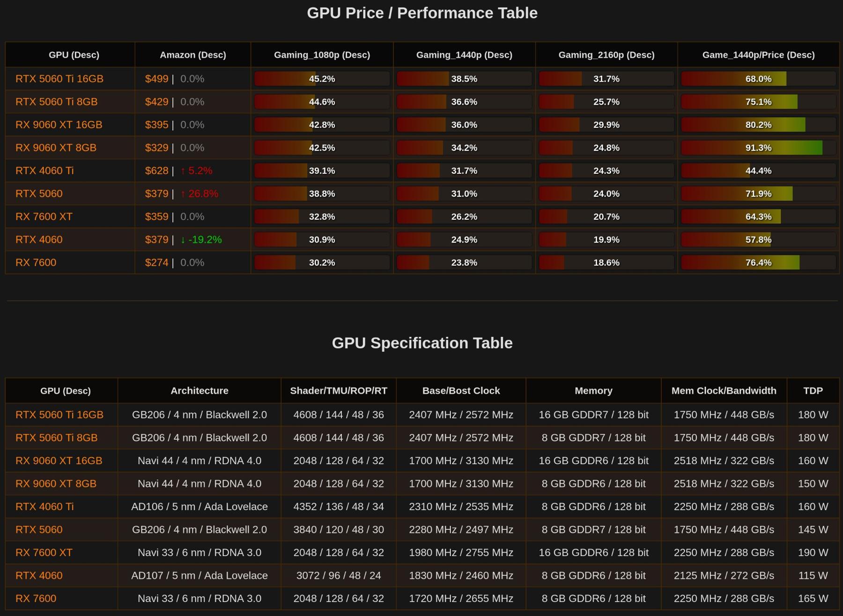Sort by Amazon (Desc) column header
843x616 pixels.
click(193, 55)
